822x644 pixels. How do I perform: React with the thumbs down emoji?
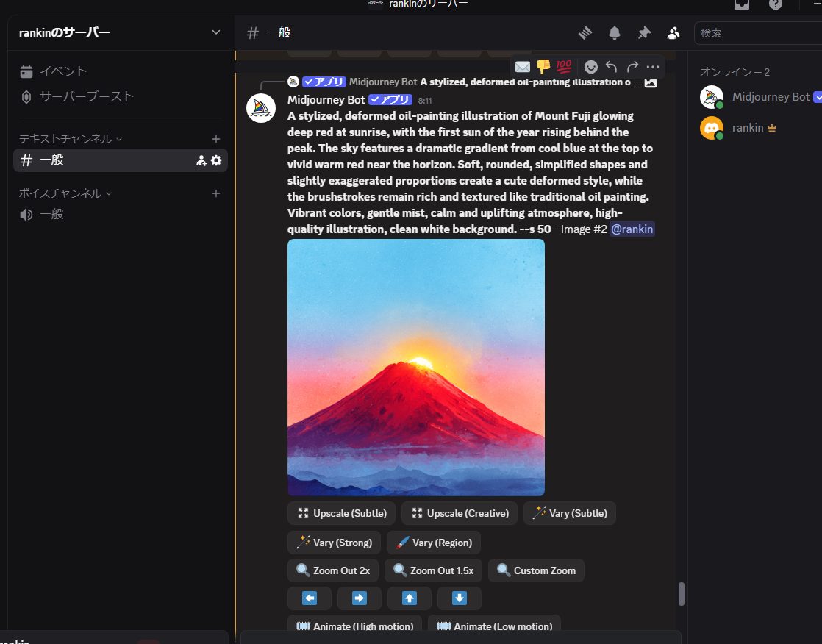(543, 67)
